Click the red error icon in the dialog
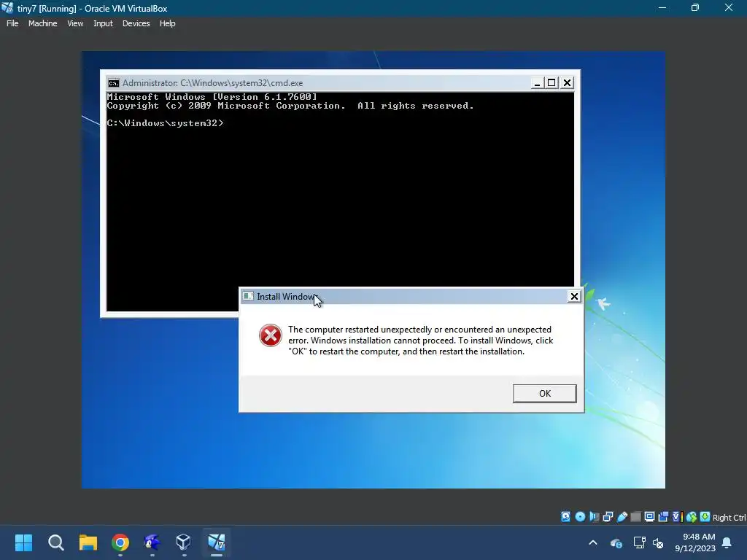 pos(270,335)
